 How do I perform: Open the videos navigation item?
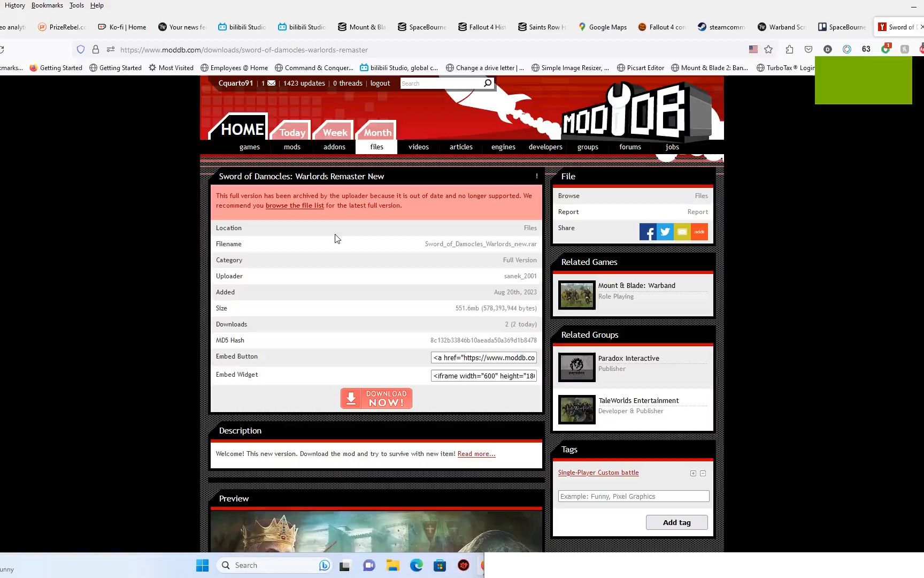point(419,147)
